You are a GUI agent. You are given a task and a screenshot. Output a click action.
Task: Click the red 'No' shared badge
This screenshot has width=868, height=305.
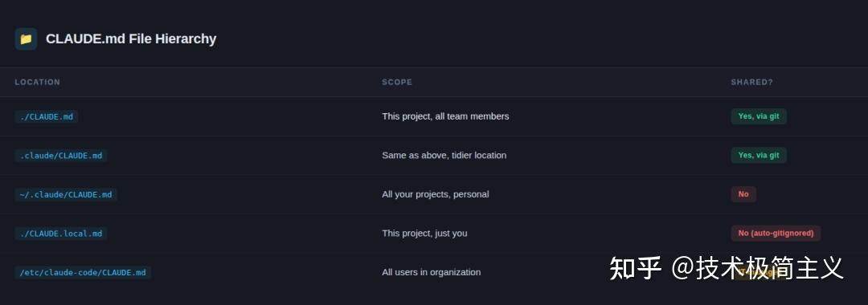[x=743, y=194]
